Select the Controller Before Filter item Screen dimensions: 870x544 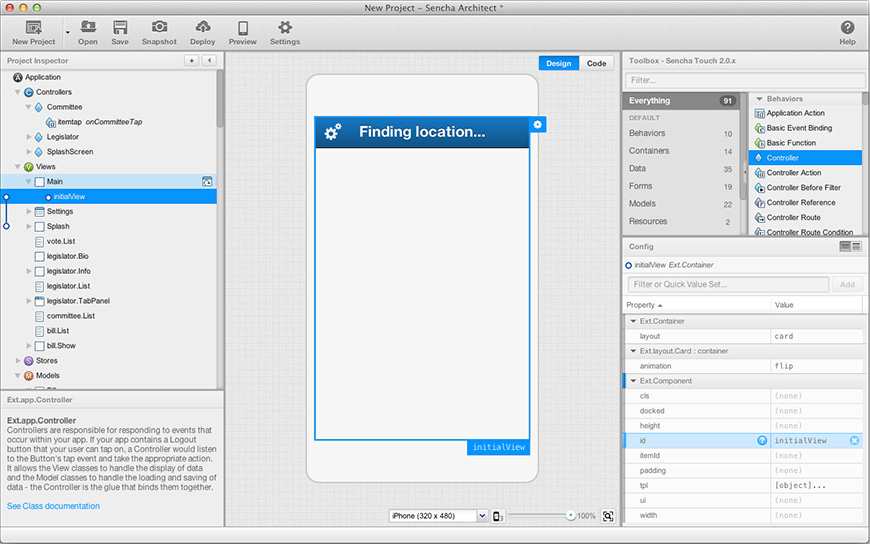click(x=806, y=188)
